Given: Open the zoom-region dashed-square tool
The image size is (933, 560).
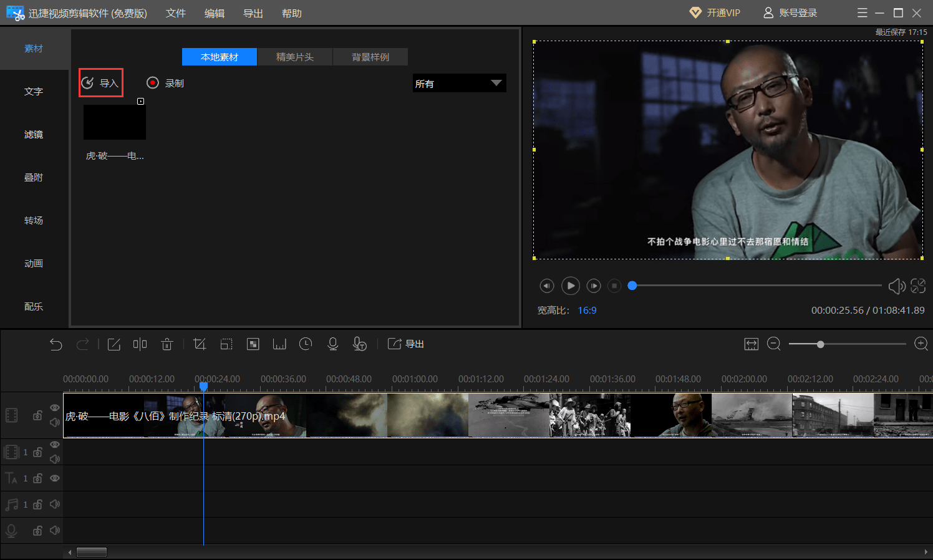Looking at the screenshot, I should (226, 344).
